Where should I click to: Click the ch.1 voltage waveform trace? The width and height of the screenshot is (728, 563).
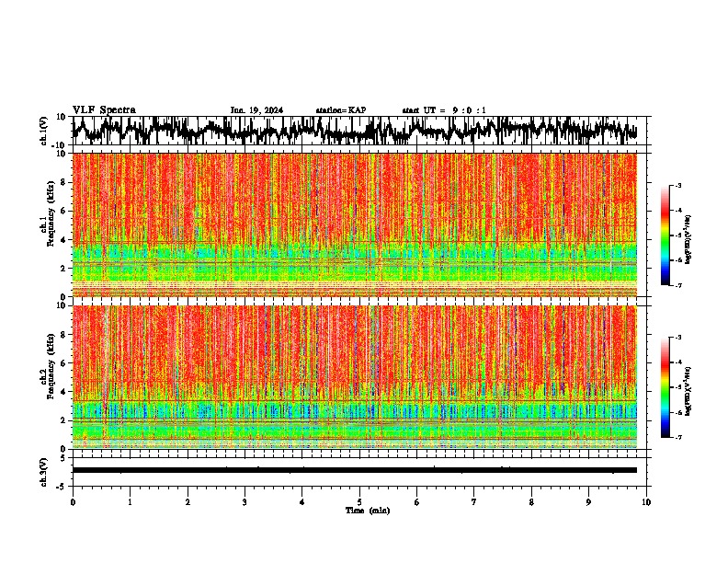[x=355, y=131]
